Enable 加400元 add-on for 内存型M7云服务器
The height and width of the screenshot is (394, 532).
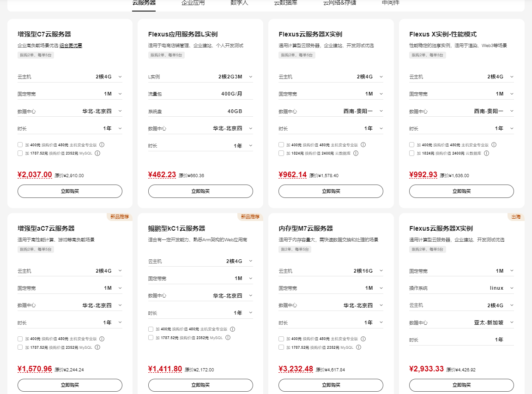tap(281, 339)
